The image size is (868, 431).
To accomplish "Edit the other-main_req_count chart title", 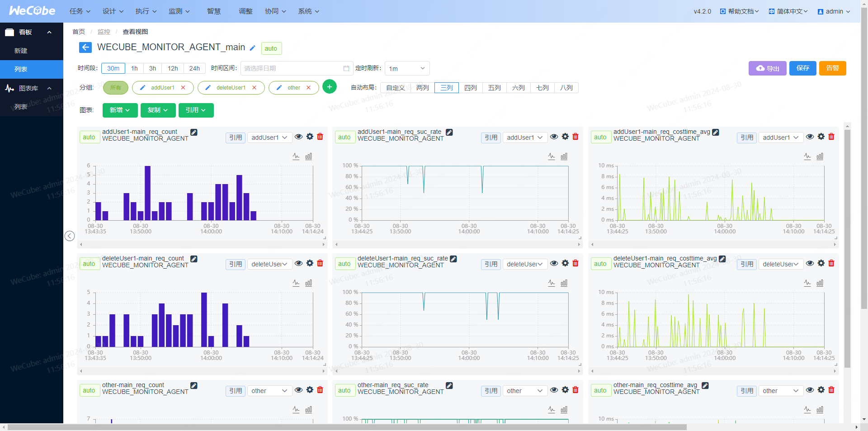I will tap(194, 386).
